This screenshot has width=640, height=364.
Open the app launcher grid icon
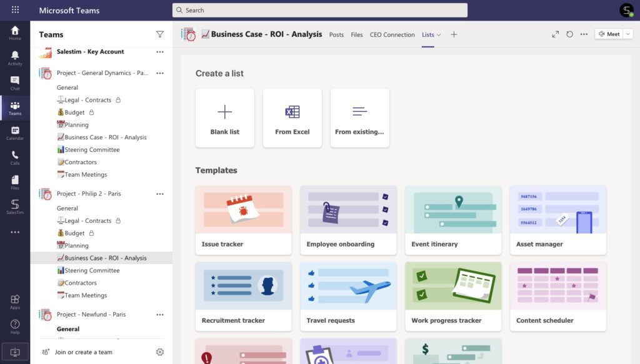(x=15, y=10)
